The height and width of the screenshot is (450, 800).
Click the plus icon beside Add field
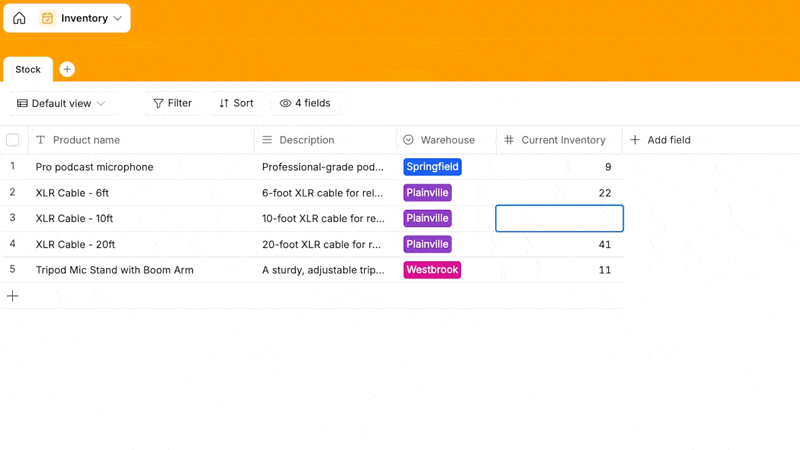coord(635,140)
